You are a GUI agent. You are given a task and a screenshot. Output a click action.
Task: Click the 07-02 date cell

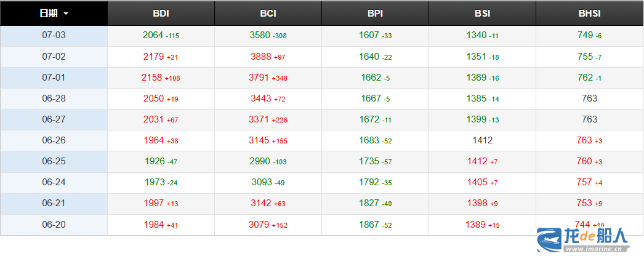tap(54, 57)
